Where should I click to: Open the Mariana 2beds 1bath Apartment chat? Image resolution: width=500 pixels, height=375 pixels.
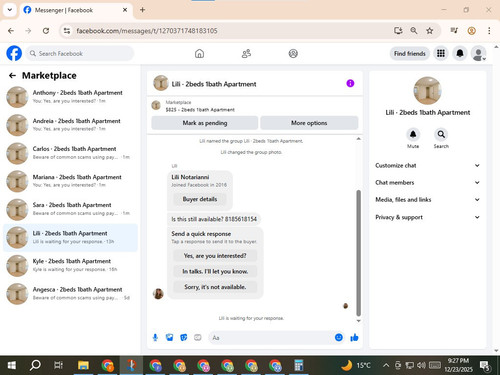[x=70, y=181]
